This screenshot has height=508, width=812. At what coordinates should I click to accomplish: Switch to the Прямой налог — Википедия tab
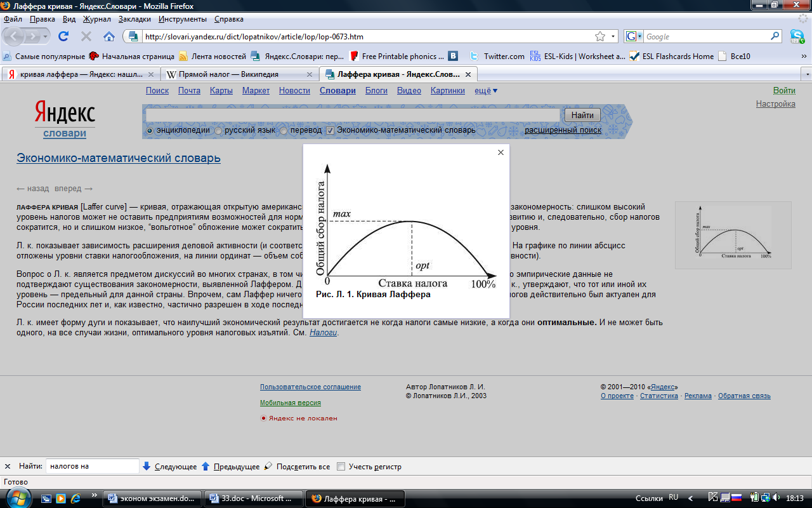(x=239, y=74)
